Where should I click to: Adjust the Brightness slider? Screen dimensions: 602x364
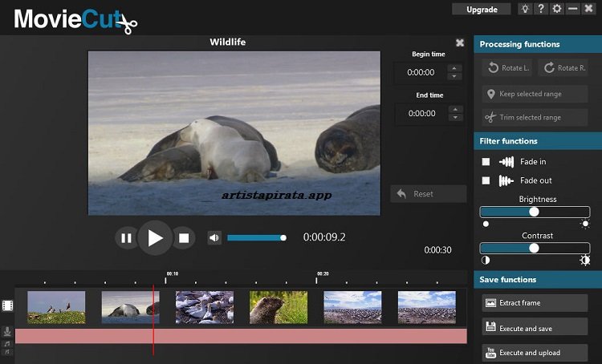point(535,212)
